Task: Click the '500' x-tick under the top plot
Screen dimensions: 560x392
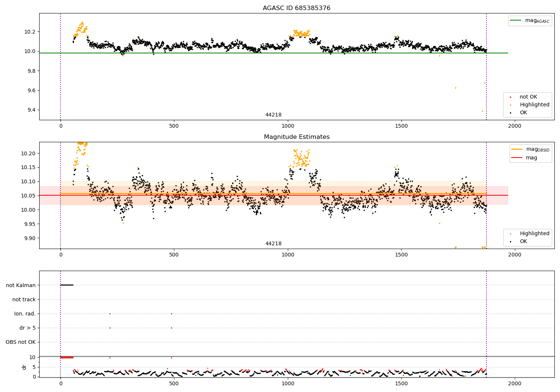Action: [x=174, y=126]
